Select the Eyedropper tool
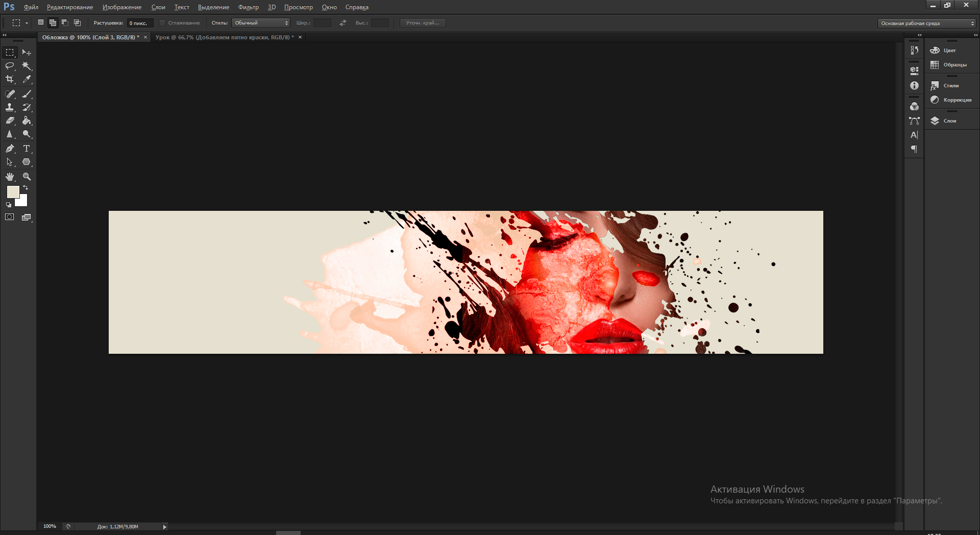This screenshot has width=980, height=535. pyautogui.click(x=27, y=79)
